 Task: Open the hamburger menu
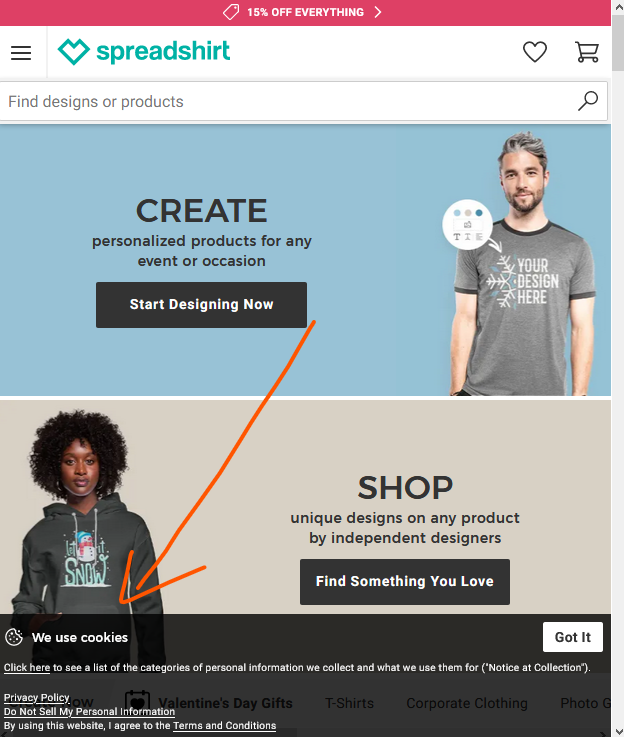coord(21,53)
